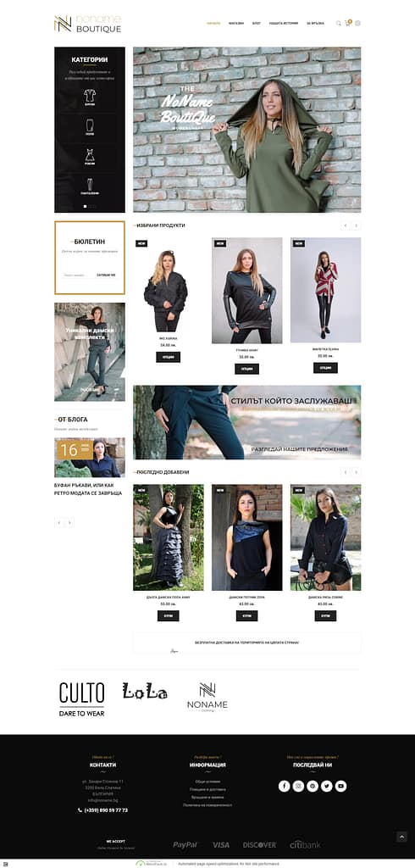Click the back-to-top arrow button
415x868 pixels.
coord(402,837)
